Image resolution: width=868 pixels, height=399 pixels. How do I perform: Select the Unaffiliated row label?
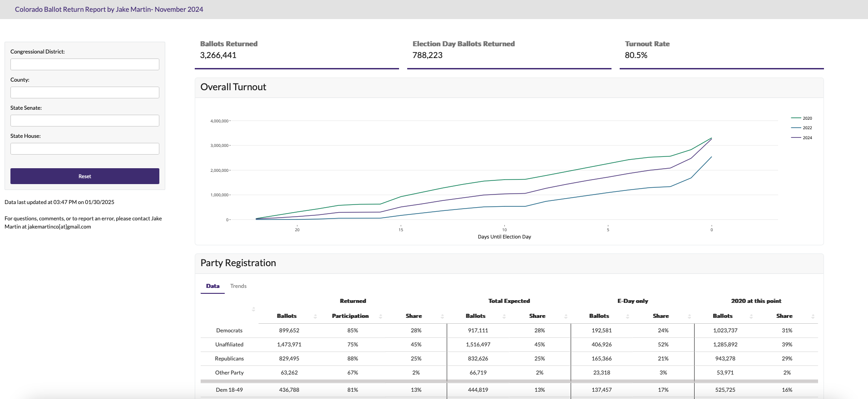pos(229,345)
